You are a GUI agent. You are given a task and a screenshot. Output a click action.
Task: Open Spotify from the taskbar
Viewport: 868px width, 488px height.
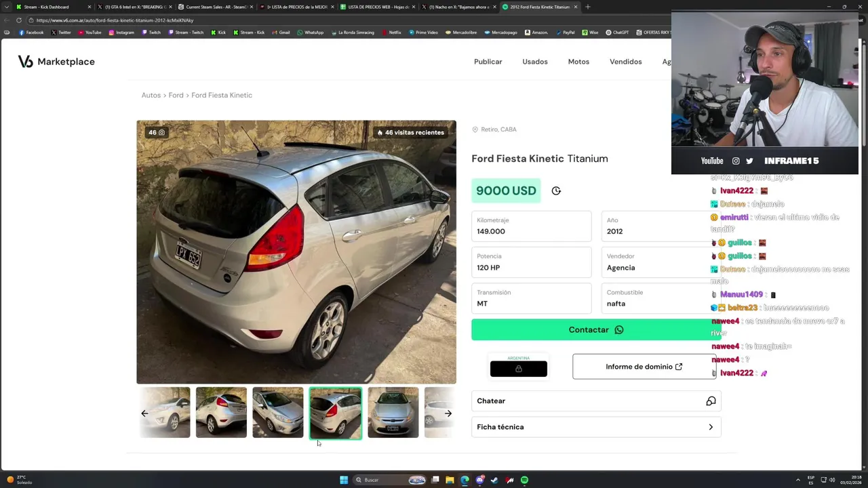pos(524,480)
